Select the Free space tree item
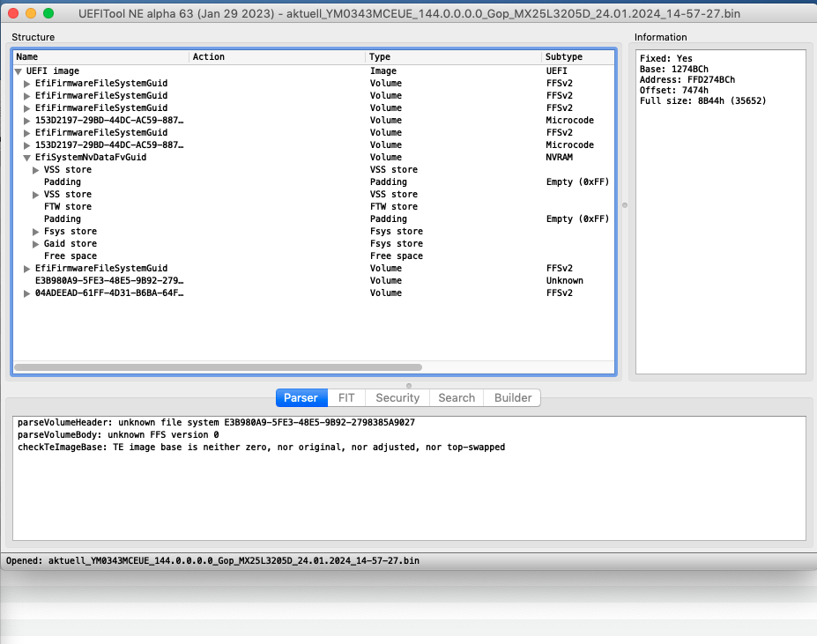Viewport: 817px width, 644px height. point(71,256)
